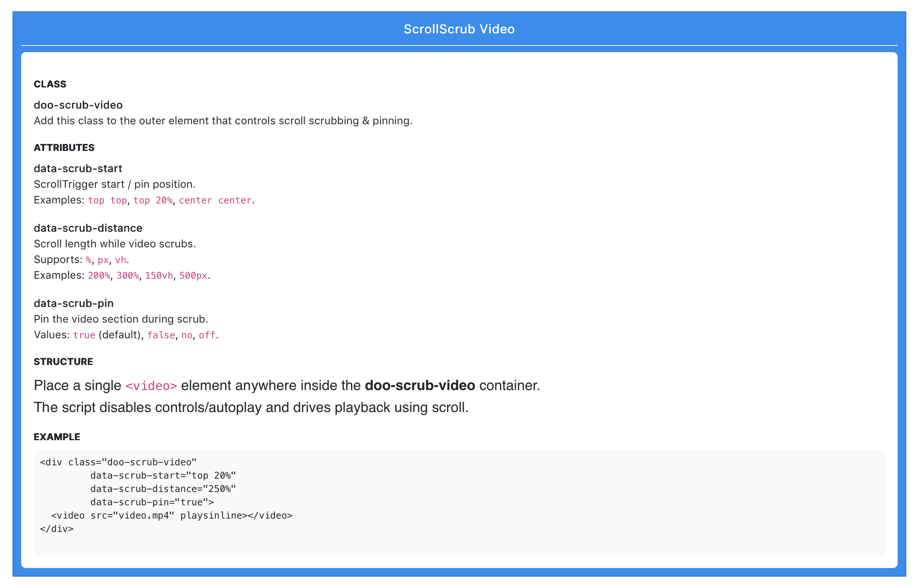Click the 'center center' code example
Image resolution: width=918 pixels, height=588 pixels.
215,200
